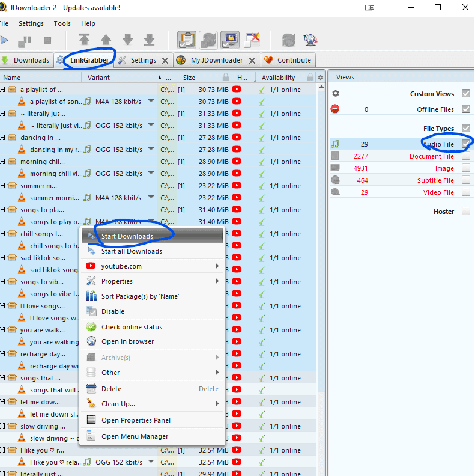Click Open Menu Manager entry
Screen dimensions: 475x476
click(135, 436)
